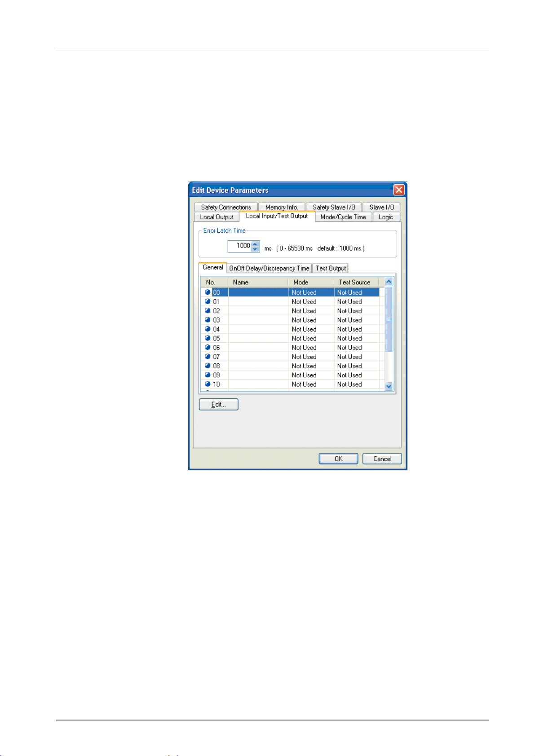The height and width of the screenshot is (756, 535).
Task: Click the blue status icon of row 06
Action: (208, 347)
